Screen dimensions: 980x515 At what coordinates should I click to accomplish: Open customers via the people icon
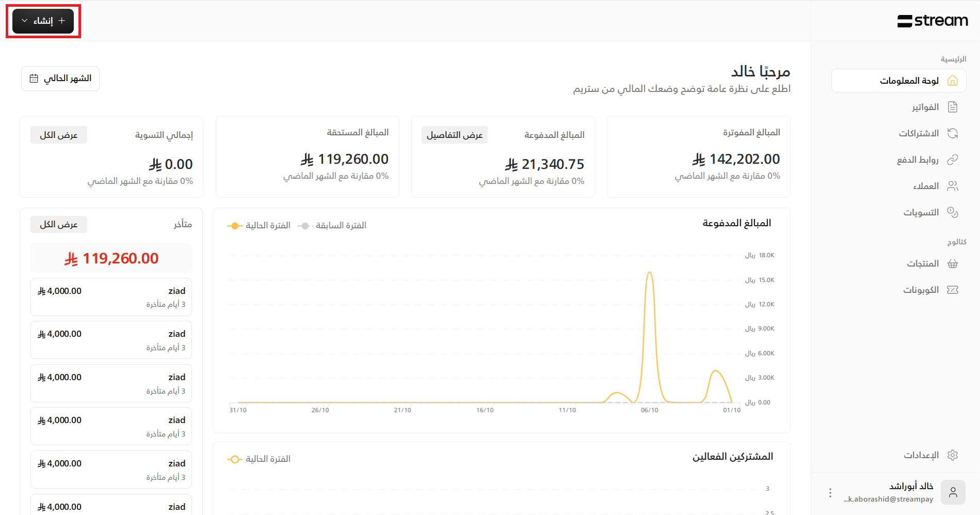(x=953, y=186)
